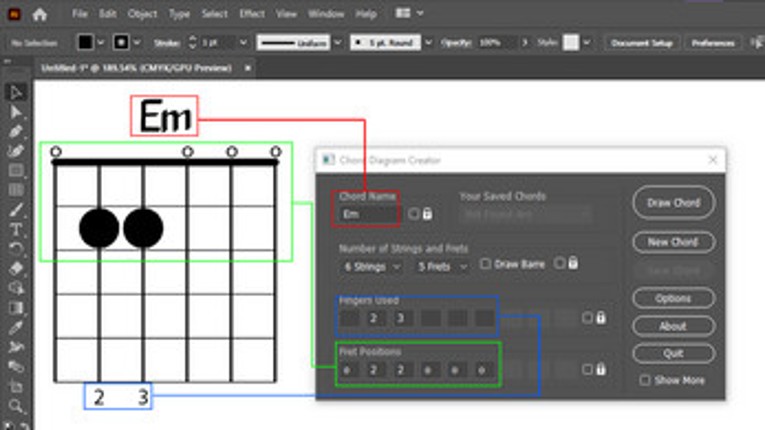Click the stroke color swatch
765x430 pixels.
pos(121,42)
